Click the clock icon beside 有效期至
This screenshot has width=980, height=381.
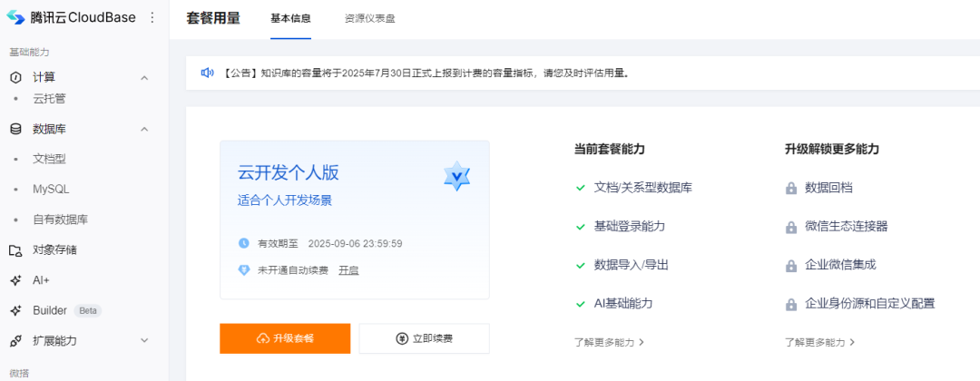point(244,243)
